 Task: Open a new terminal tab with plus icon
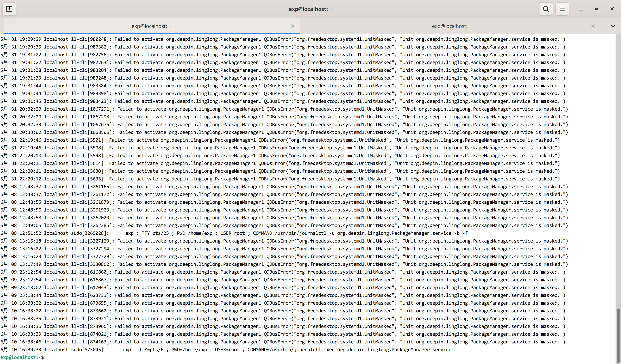point(9,9)
